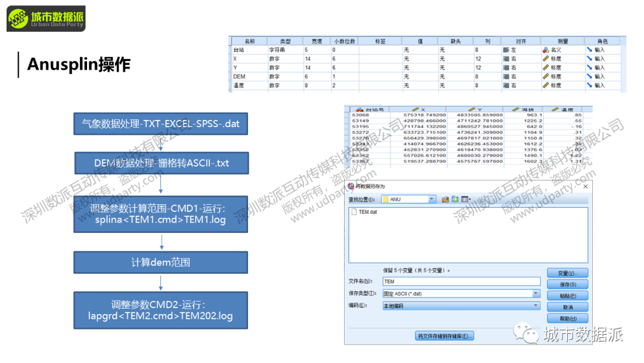Image resolution: width=644 pixels, height=363 pixels.
Task: Open the file list view options icon
Action: coord(466,199)
